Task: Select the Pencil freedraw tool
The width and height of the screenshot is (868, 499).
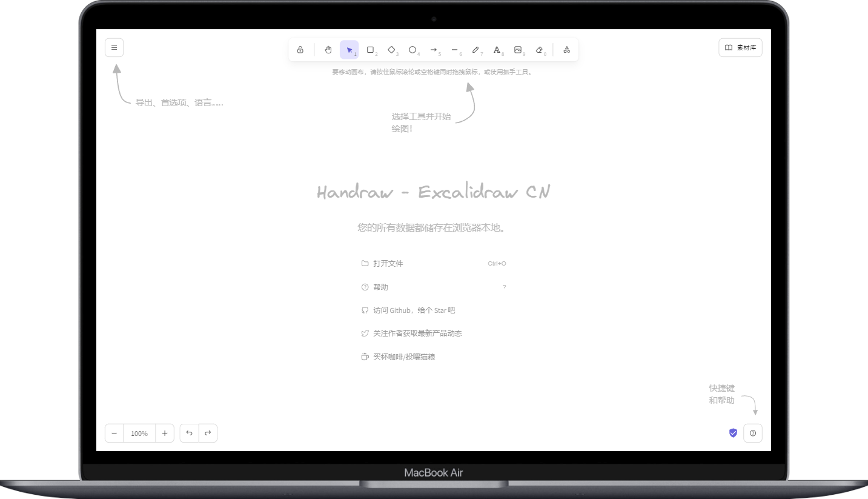Action: pos(475,50)
